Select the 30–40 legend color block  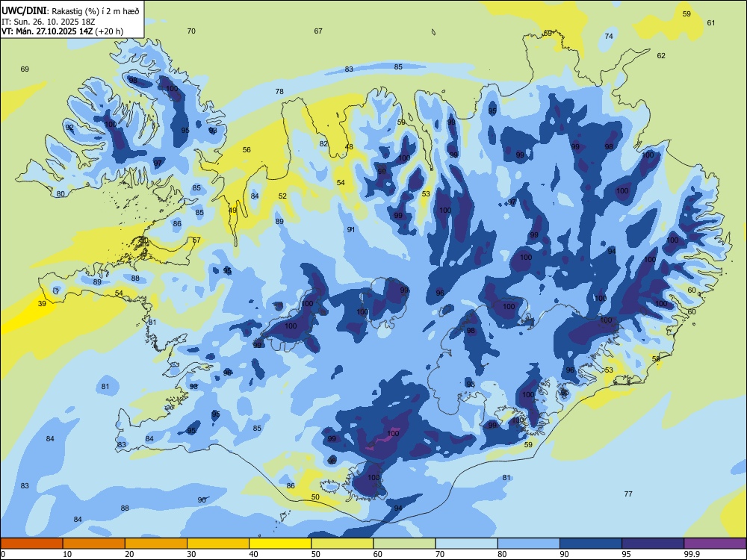click(x=218, y=544)
